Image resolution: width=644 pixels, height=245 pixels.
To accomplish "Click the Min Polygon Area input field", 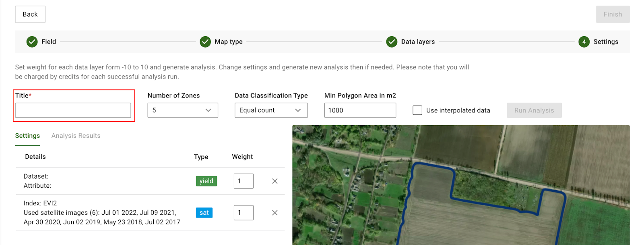I will click(x=360, y=110).
